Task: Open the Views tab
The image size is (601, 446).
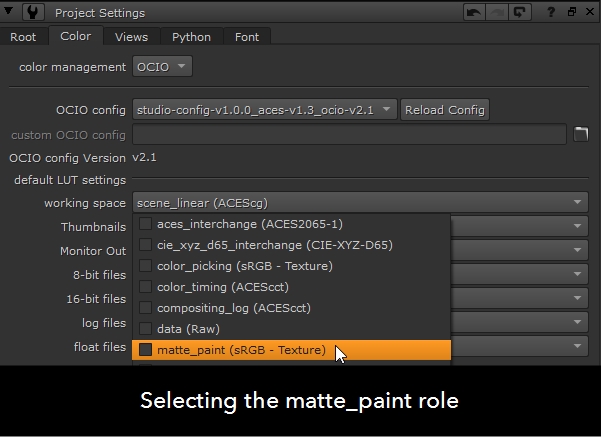Action: (x=131, y=37)
